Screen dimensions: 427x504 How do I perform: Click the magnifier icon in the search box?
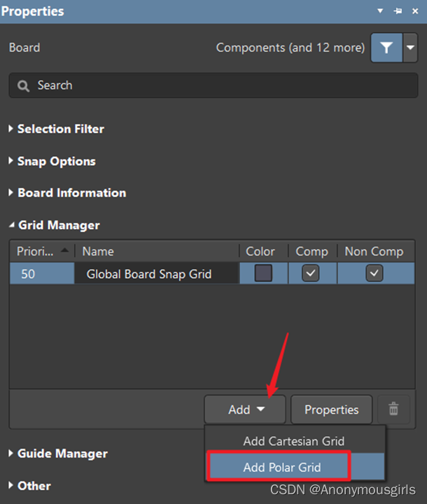[x=24, y=85]
